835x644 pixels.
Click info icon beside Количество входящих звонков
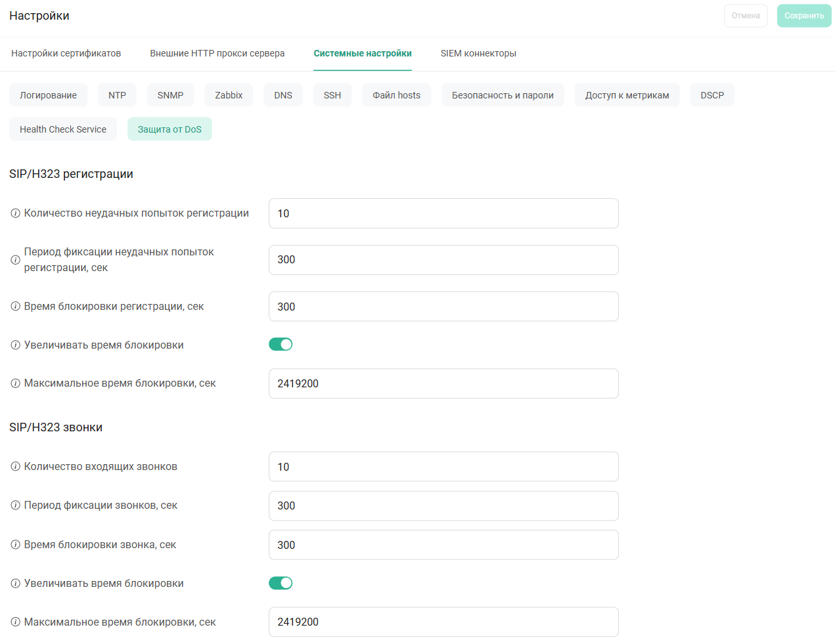click(x=15, y=467)
